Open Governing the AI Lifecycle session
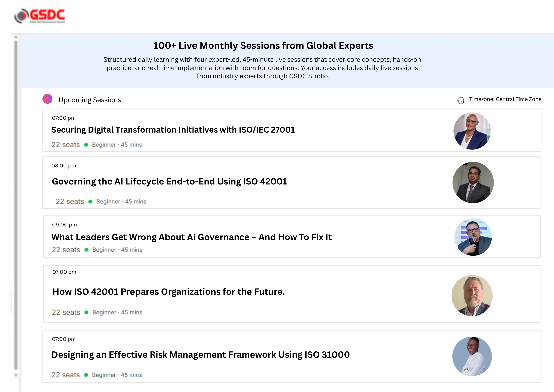This screenshot has height=392, width=554. click(169, 181)
